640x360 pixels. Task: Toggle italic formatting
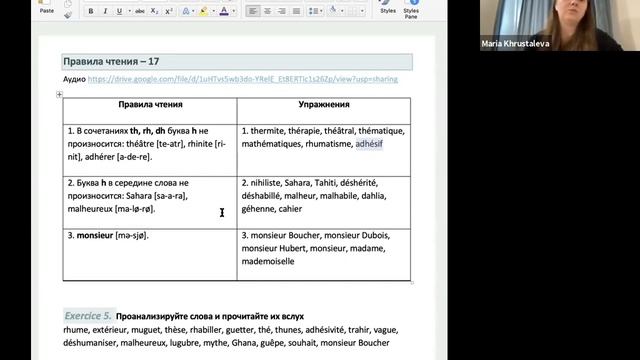tap(105, 11)
